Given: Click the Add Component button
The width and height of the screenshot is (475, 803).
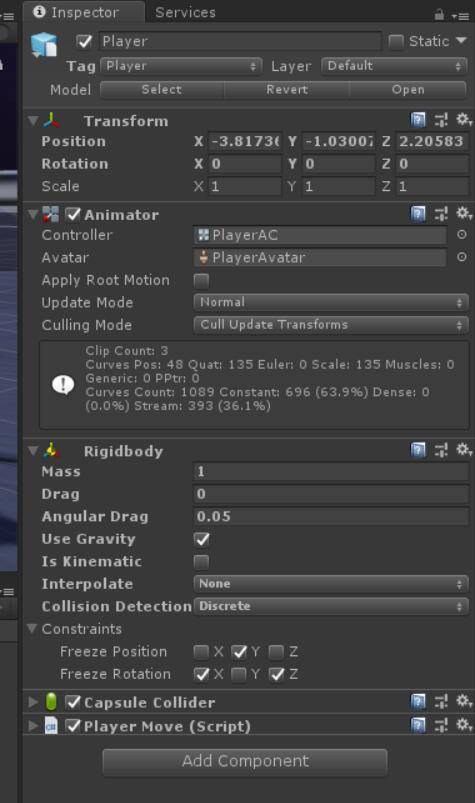Looking at the screenshot, I should pos(245,762).
